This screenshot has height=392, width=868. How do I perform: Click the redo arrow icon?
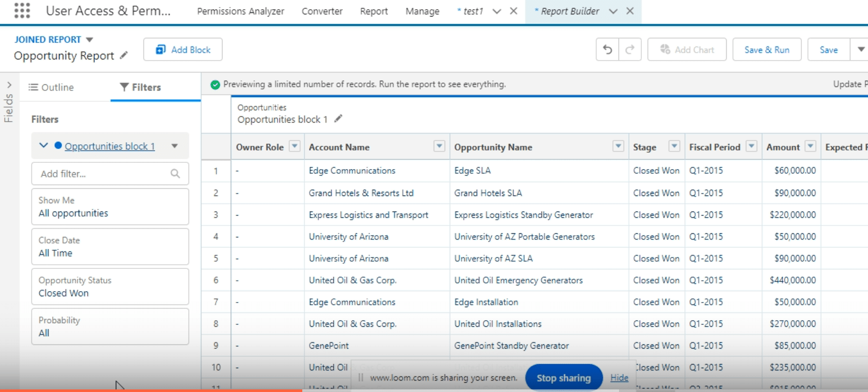coord(630,50)
